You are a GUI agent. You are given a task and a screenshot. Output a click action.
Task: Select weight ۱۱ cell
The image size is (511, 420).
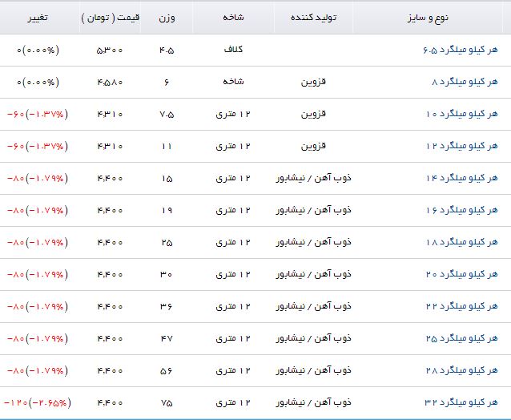(167, 146)
